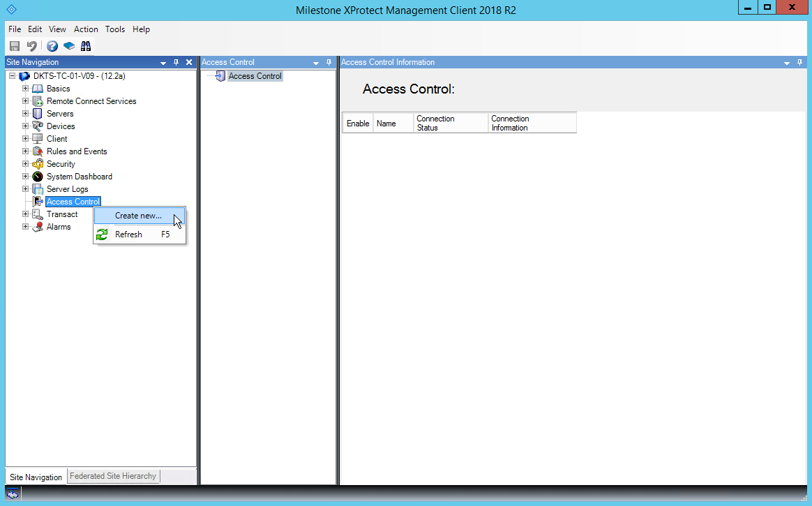Screen dimensions: 812x506
Task: Open Access Control Information panel dropdown arrow
Action: coord(787,63)
